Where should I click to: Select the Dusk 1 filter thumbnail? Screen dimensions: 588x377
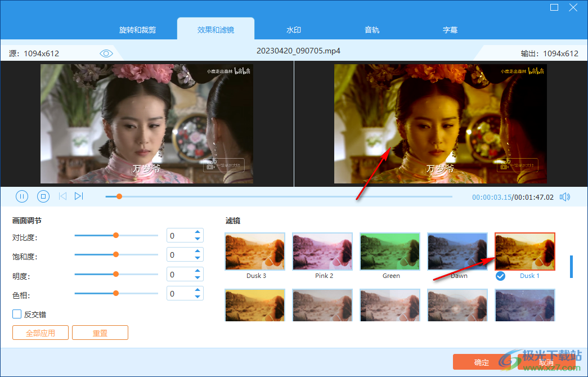pos(525,252)
